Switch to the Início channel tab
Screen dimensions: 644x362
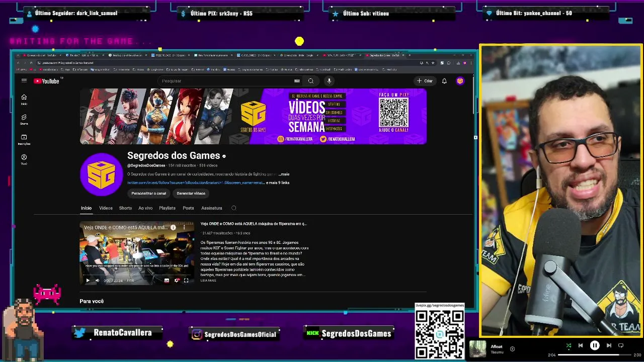point(86,208)
